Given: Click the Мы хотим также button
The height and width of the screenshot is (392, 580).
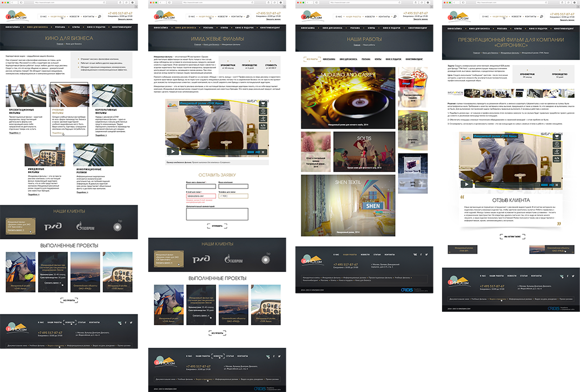Looking at the screenshot, I should tap(512, 236).
